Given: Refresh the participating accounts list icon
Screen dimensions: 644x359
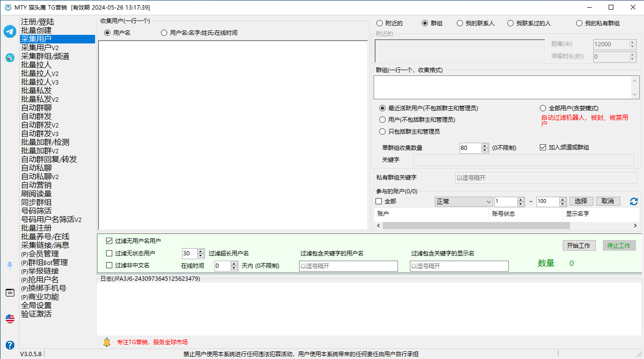Looking at the screenshot, I should 633,201.
